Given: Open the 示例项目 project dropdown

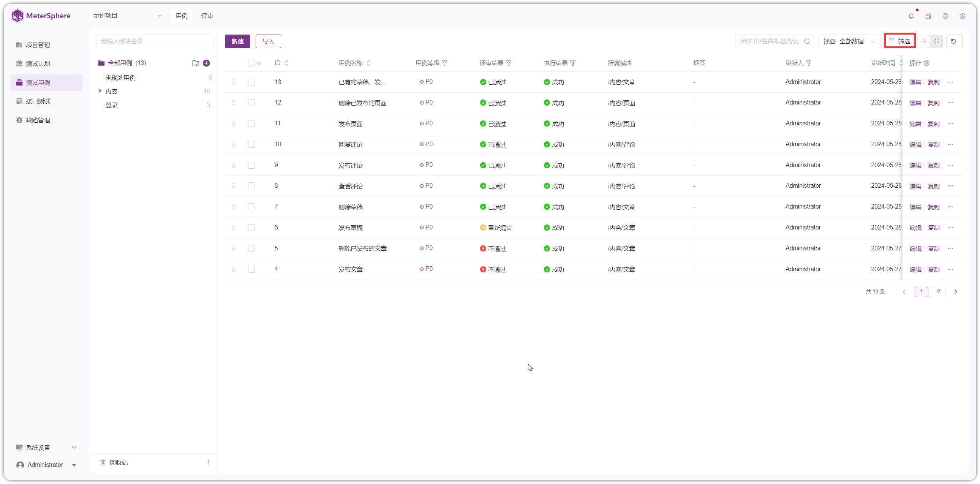Looking at the screenshot, I should coord(128,16).
